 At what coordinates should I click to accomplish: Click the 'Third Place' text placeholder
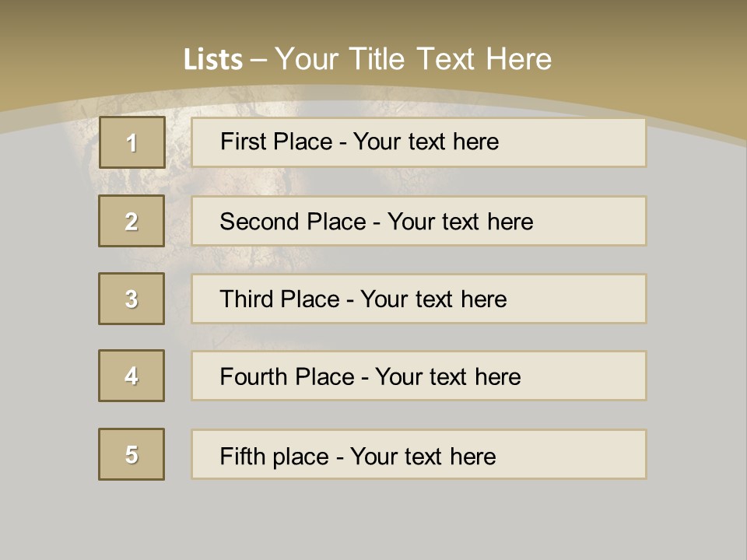tap(419, 299)
